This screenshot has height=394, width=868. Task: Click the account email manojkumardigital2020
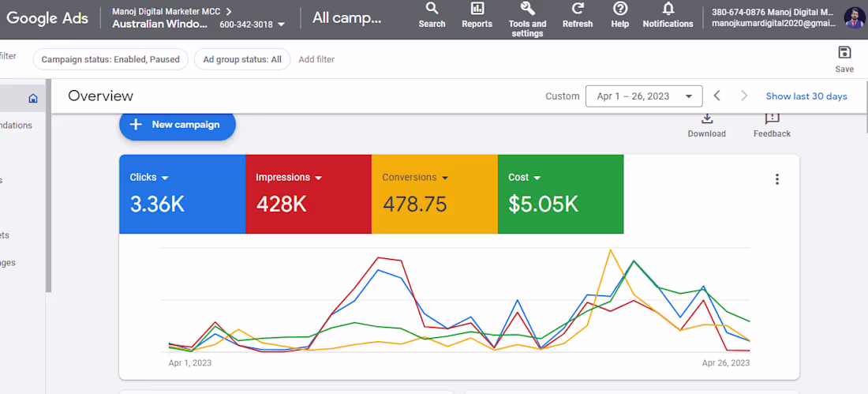point(773,24)
